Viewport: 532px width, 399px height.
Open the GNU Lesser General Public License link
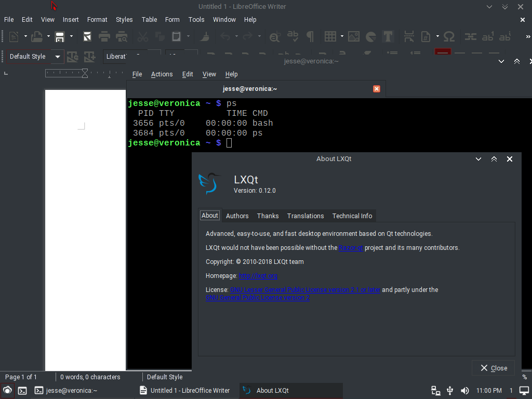(305, 290)
